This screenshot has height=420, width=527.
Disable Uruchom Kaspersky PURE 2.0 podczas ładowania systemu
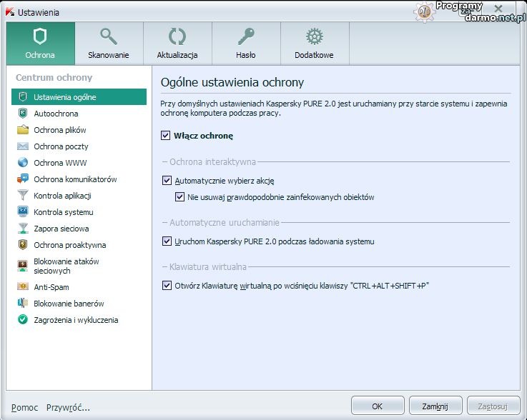tap(167, 241)
